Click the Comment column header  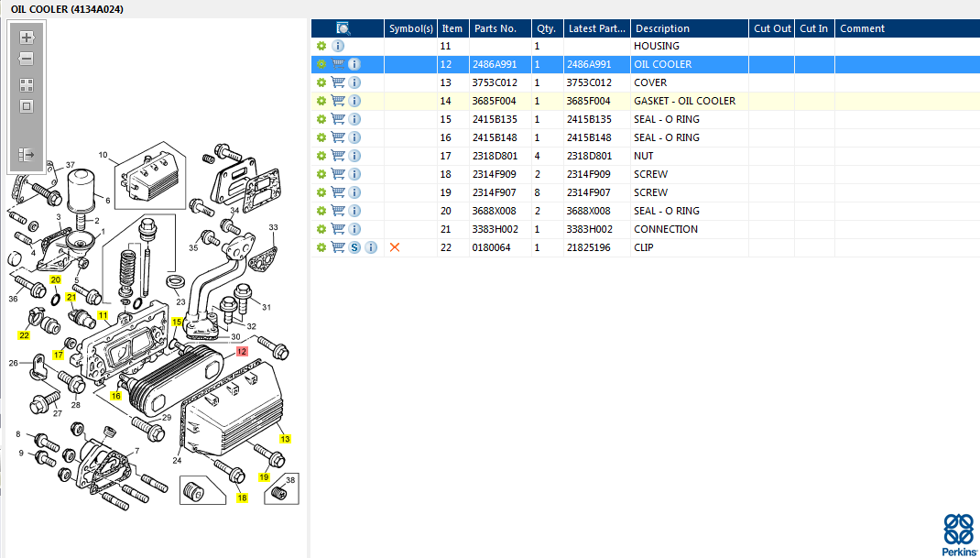pos(908,28)
